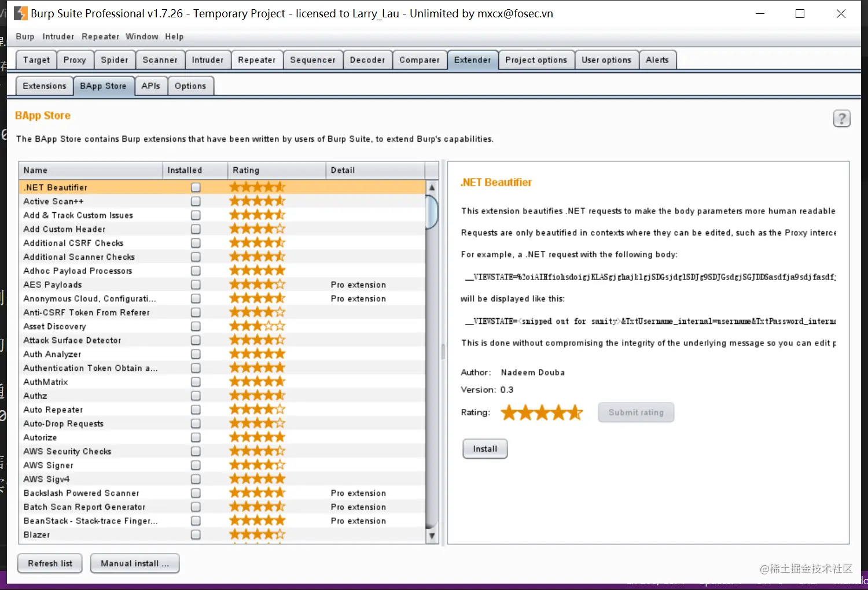Switch to the Sequencer tab
The image size is (868, 590).
(312, 60)
